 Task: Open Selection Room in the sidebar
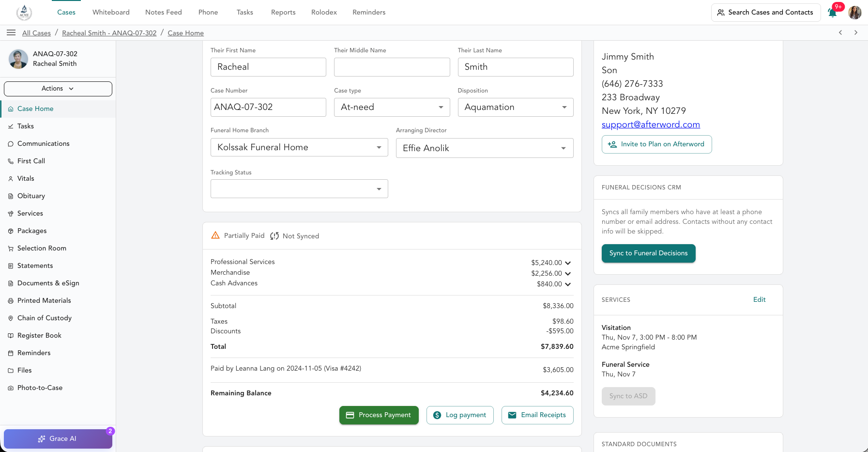pos(58,248)
